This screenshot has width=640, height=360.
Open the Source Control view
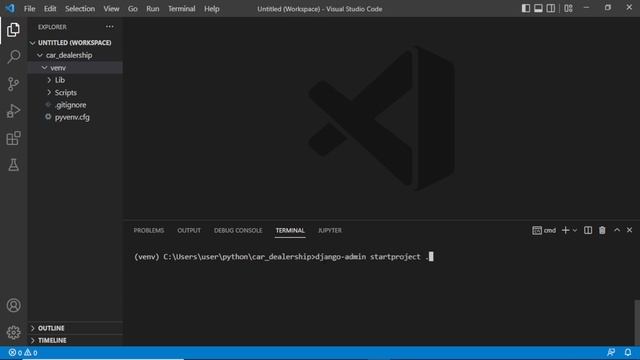tap(13, 84)
